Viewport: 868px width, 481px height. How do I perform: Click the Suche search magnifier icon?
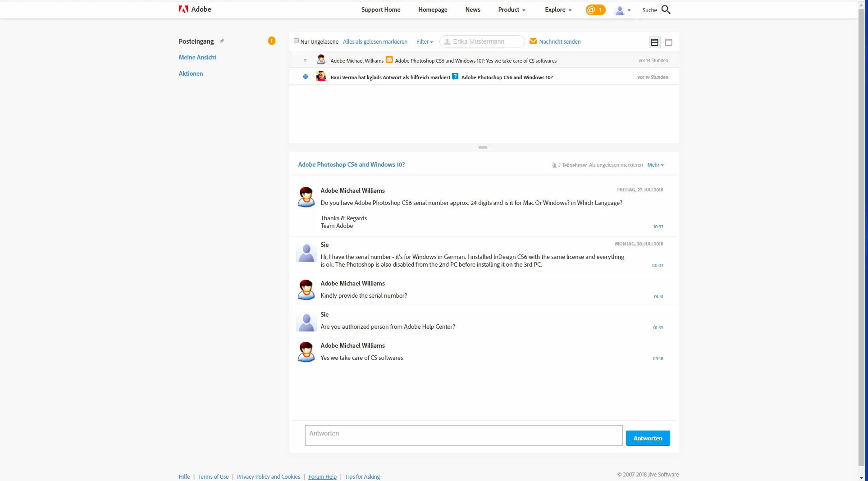pyautogui.click(x=666, y=10)
